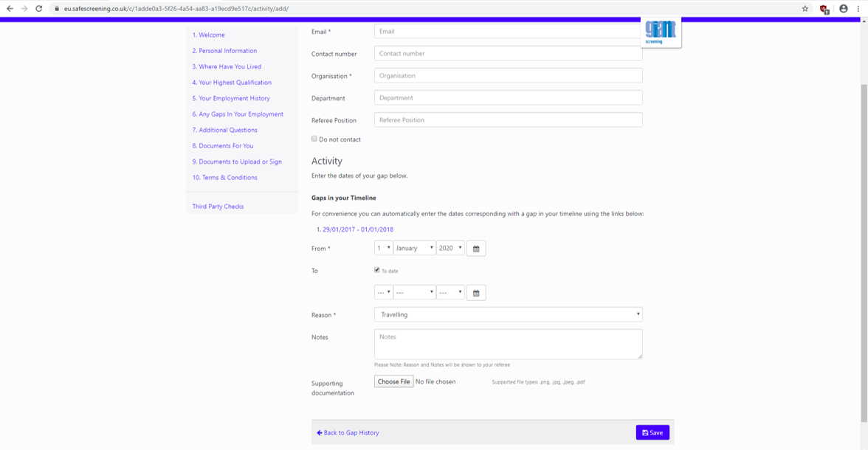Open the To date calendar picker
Viewport: 868px width, 450px height.
(x=476, y=293)
